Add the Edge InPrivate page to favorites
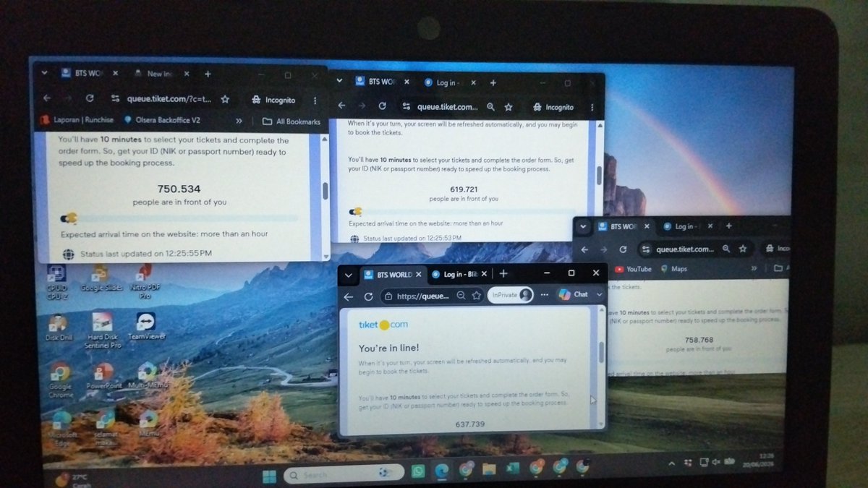Viewport: 868px width, 488px height. point(476,295)
